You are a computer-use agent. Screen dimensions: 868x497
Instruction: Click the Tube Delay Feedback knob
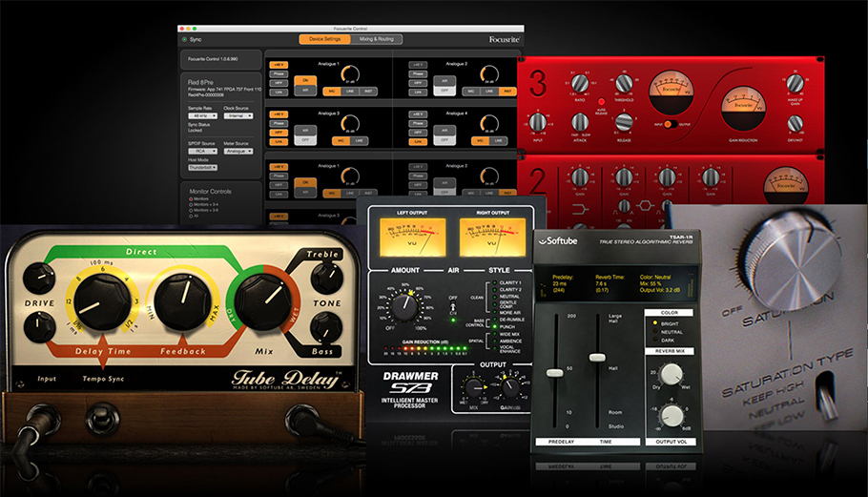tap(181, 302)
